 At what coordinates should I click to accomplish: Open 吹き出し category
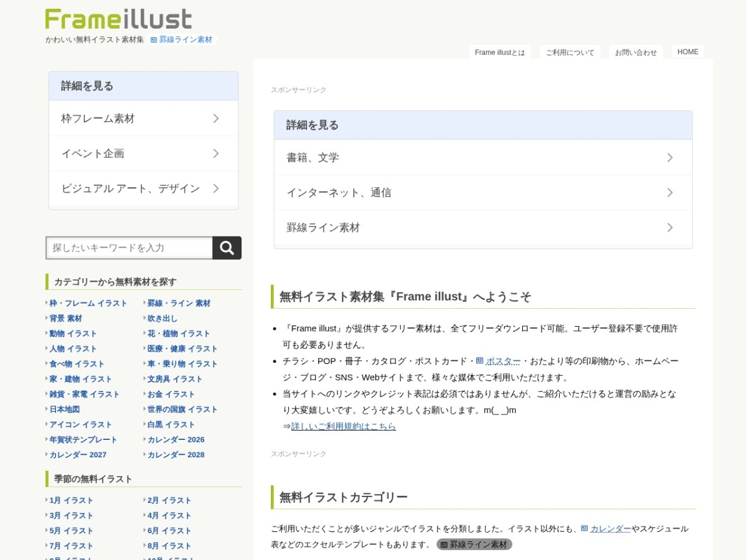point(162,318)
